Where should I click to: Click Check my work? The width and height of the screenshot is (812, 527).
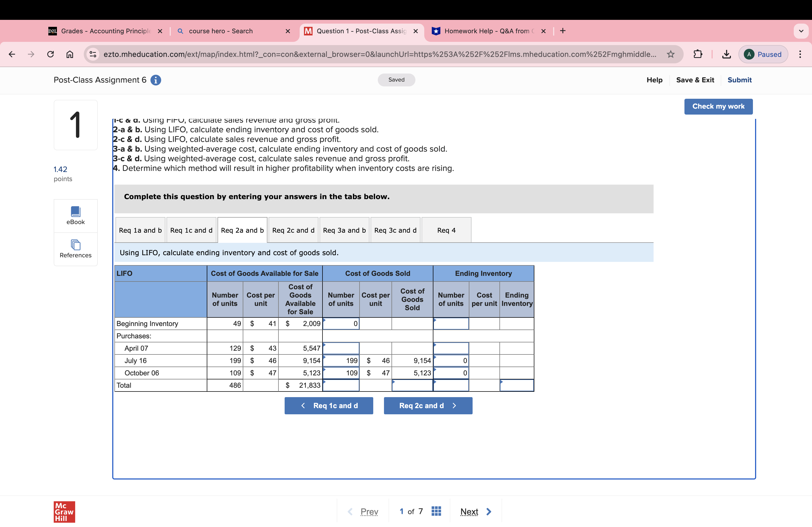(719, 106)
